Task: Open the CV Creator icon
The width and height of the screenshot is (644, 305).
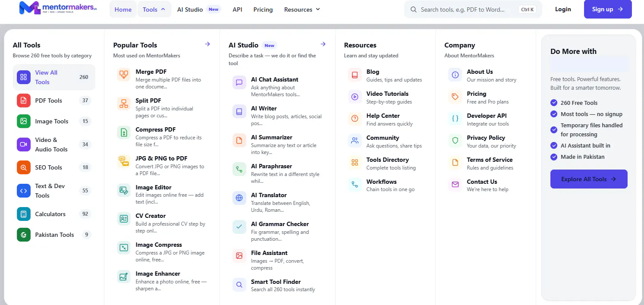Action: [124, 219]
